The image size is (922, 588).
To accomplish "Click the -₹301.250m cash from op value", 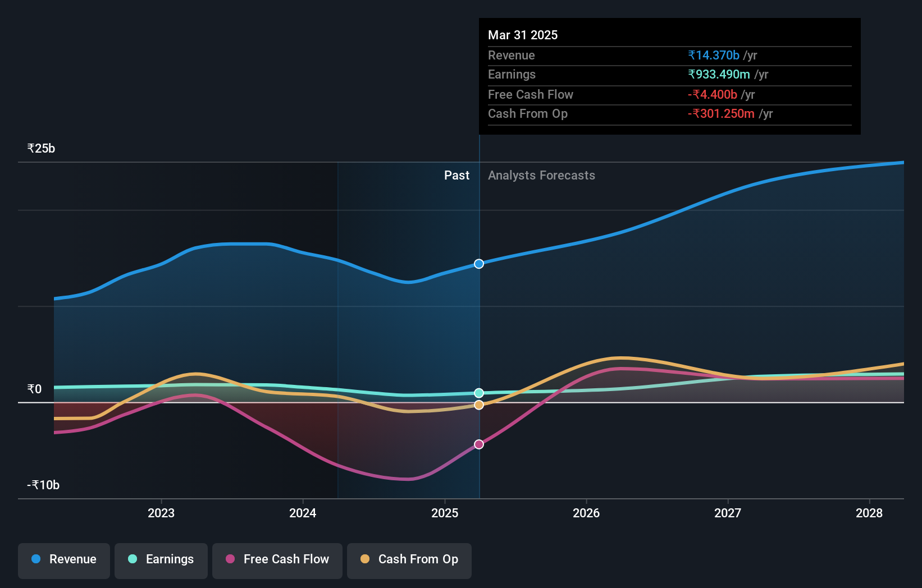I will tap(722, 113).
